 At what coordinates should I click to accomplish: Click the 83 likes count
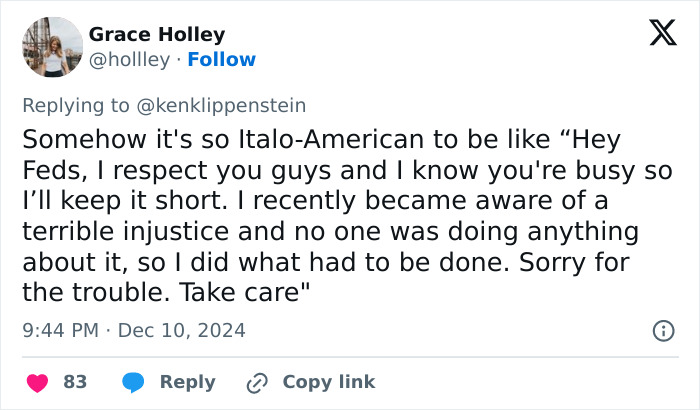click(75, 382)
